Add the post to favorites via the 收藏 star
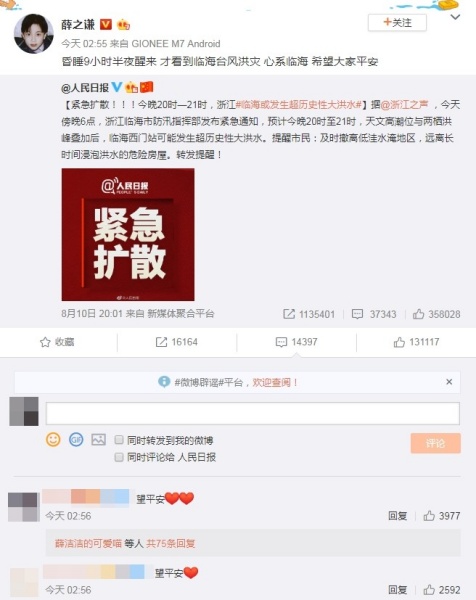Screen dimensions: 476x600 (57, 342)
